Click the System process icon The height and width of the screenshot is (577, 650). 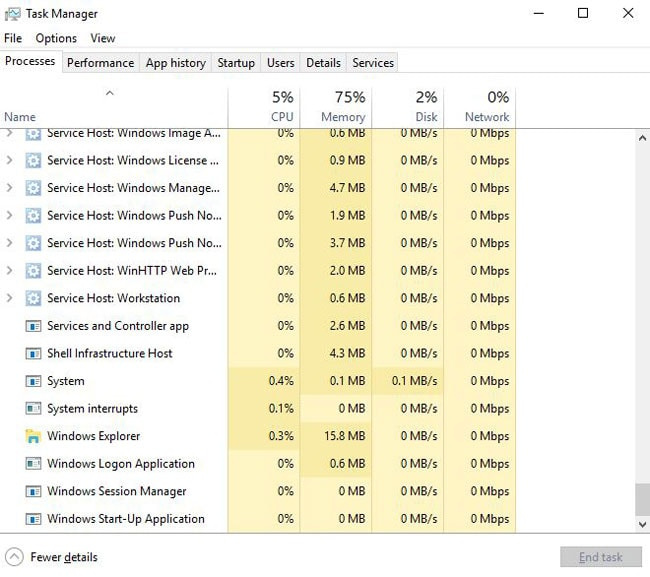(x=33, y=381)
